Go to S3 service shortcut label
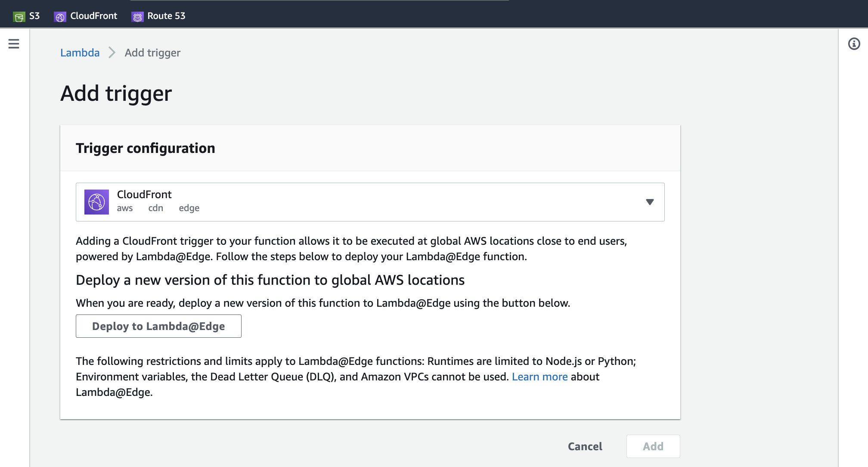This screenshot has height=467, width=868. [34, 16]
